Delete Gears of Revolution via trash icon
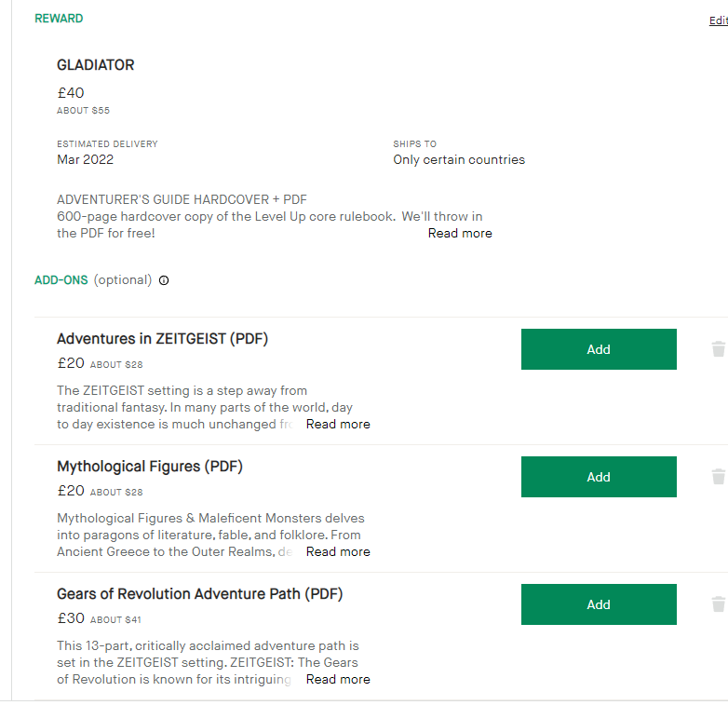This screenshot has height=705, width=728. 718,604
